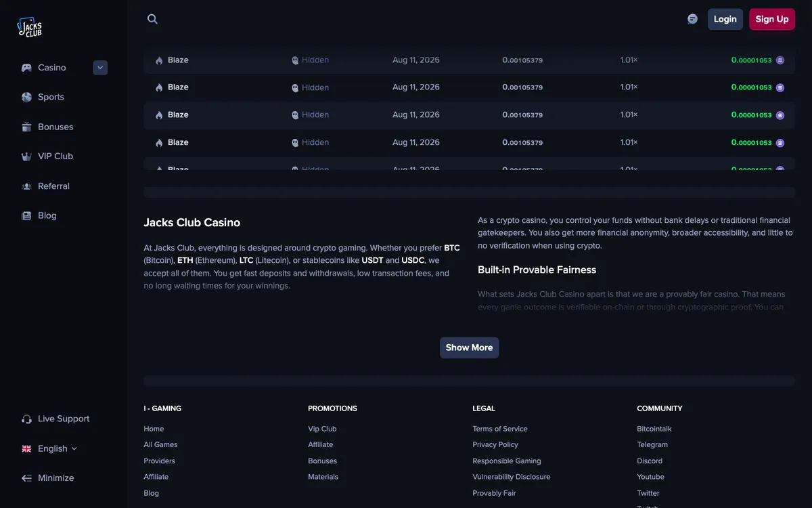This screenshot has width=812, height=508.
Task: Open footer All Games link
Action: pos(160,444)
